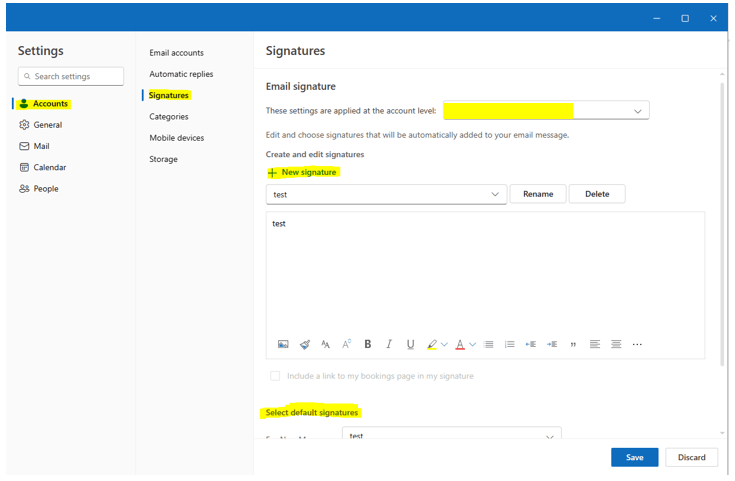Click the Rename button
This screenshot has width=735, height=481.
(538, 194)
